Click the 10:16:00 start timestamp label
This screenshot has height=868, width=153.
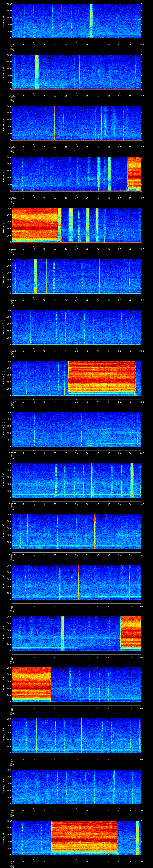[x=12, y=810]
